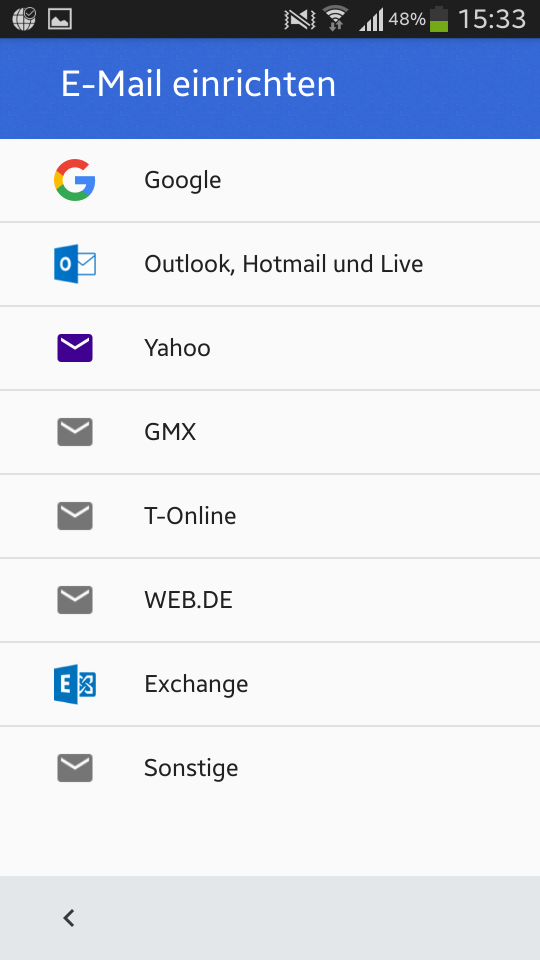Open the picture notification in status bar

tap(60, 19)
